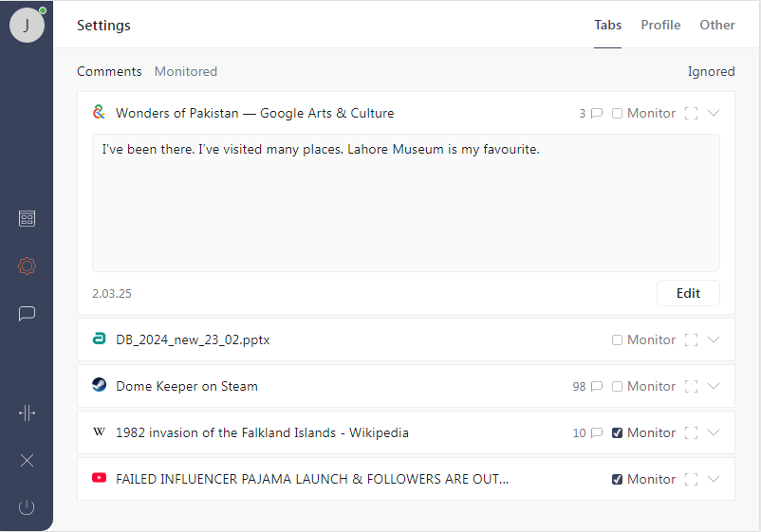Check Monitor for DB_2024_new_23_02.pptx
The image size is (761, 532).
(618, 340)
